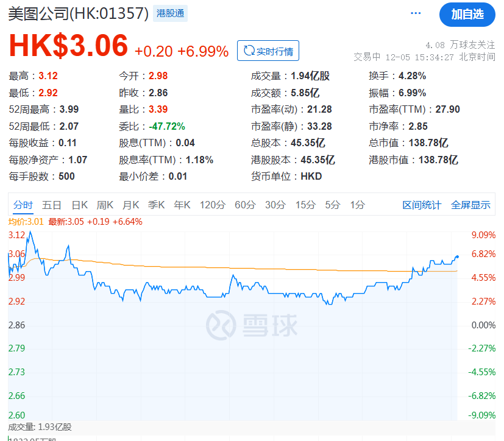The width and height of the screenshot is (504, 441).
Task: Open the 15分 chart view
Action: (305, 205)
